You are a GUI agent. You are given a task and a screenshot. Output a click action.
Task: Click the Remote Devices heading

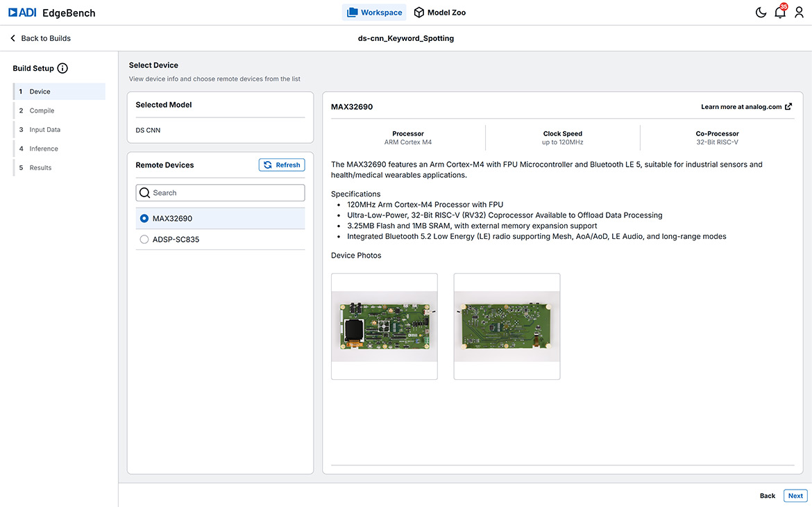click(x=164, y=165)
